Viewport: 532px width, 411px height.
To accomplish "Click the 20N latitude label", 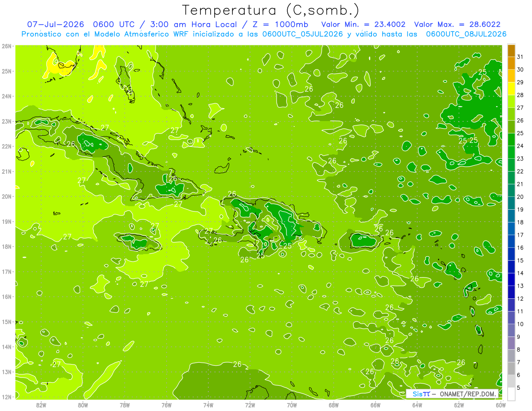I will tap(7, 196).
